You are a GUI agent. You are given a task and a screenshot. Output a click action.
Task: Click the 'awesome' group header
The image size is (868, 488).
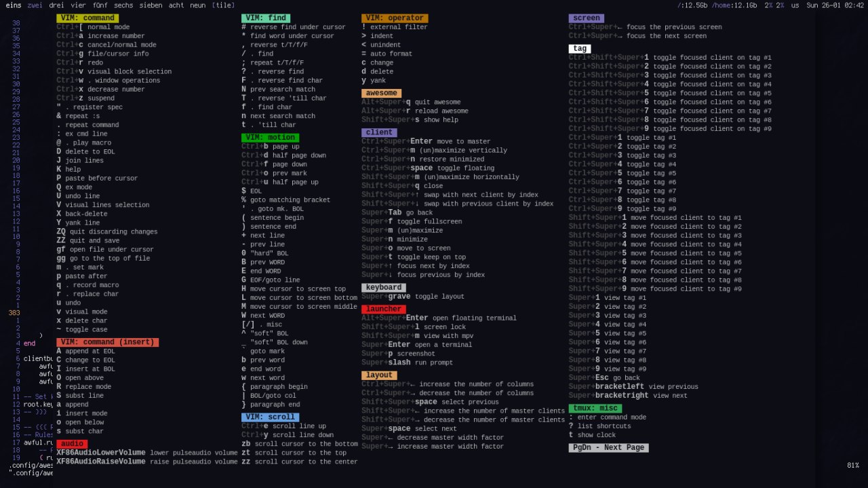coord(381,93)
